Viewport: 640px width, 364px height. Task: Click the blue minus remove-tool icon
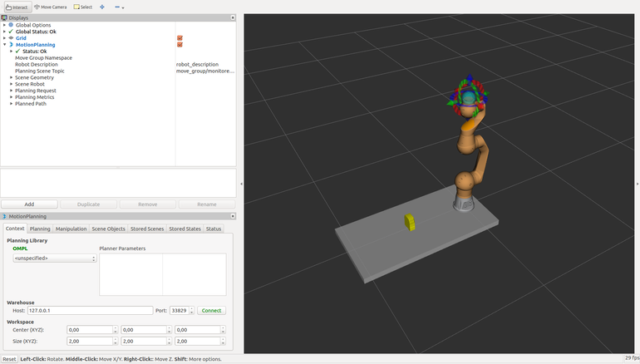(117, 7)
